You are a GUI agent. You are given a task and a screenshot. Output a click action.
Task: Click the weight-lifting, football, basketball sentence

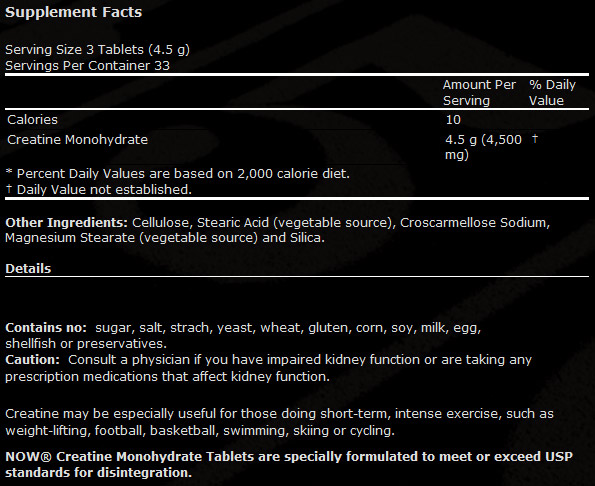(279, 422)
